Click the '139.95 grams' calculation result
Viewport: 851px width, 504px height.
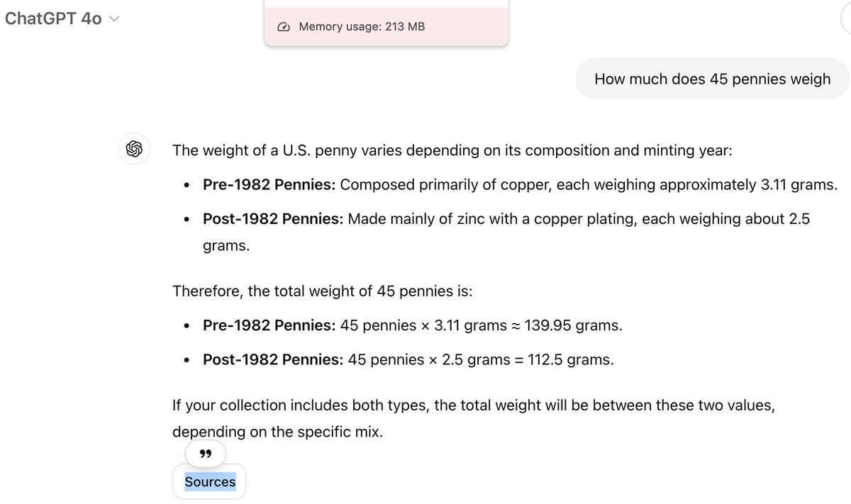pos(573,325)
